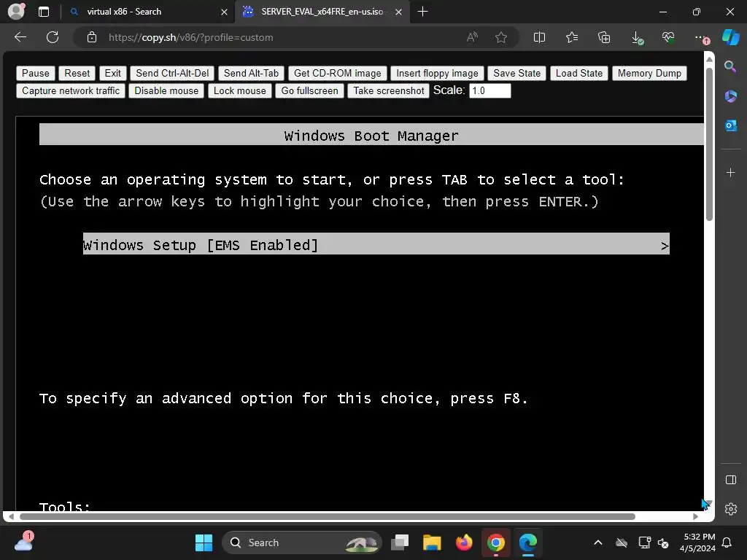Open Task View from taskbar
747x560 pixels.
point(400,542)
